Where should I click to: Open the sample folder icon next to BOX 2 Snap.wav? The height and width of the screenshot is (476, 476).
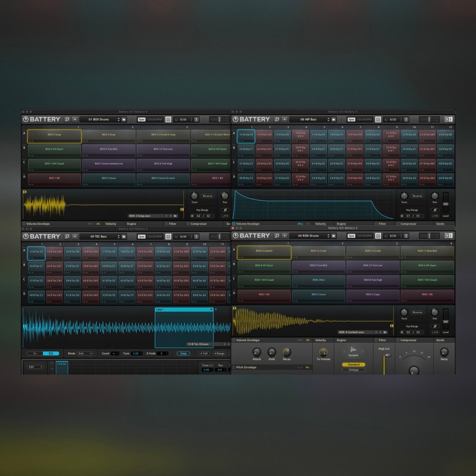175,216
